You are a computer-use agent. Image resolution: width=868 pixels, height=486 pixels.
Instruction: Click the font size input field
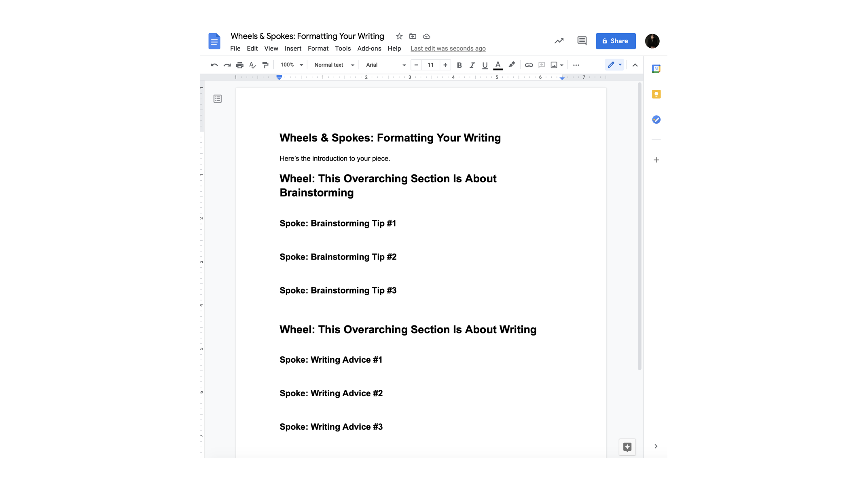click(x=430, y=65)
